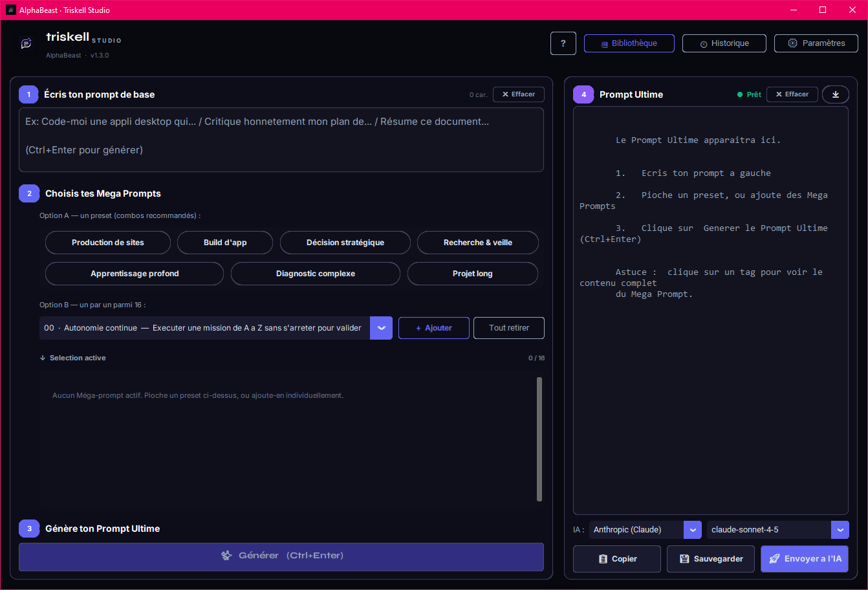Click the 0 / 16 counter text
This screenshot has width=868, height=590.
tap(536, 358)
